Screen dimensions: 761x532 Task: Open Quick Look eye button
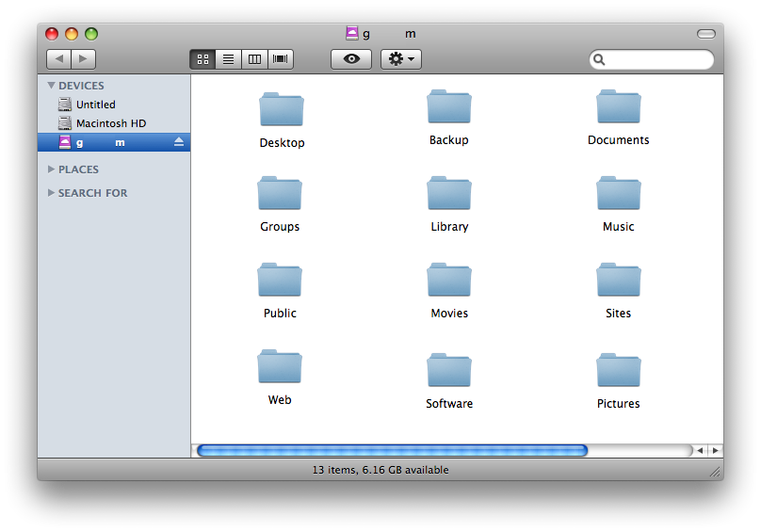[x=351, y=59]
